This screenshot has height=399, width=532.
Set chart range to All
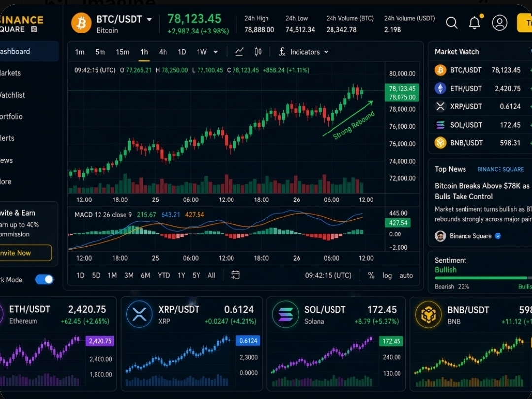211,275
